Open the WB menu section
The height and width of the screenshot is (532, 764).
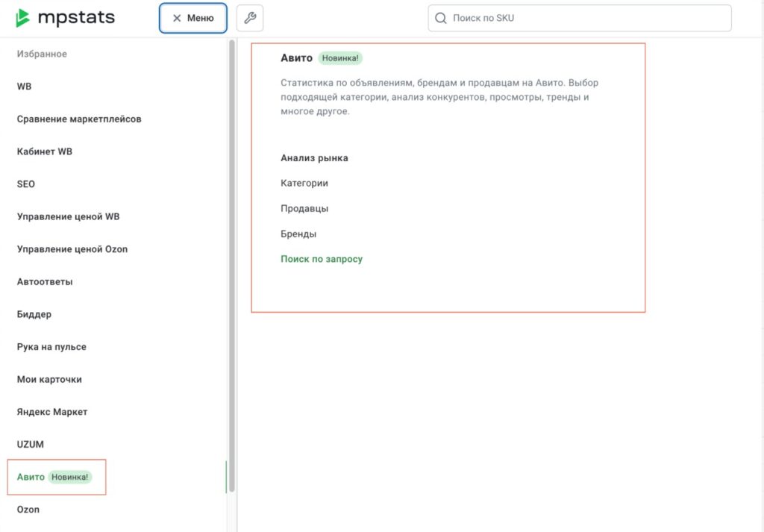click(x=25, y=87)
